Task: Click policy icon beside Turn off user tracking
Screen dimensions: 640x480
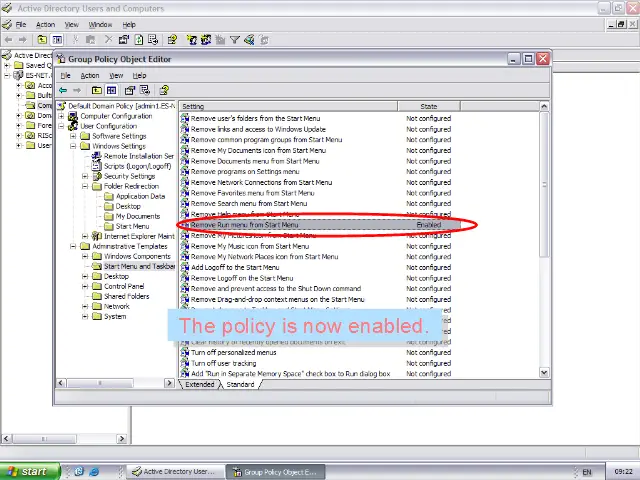Action: tap(185, 363)
